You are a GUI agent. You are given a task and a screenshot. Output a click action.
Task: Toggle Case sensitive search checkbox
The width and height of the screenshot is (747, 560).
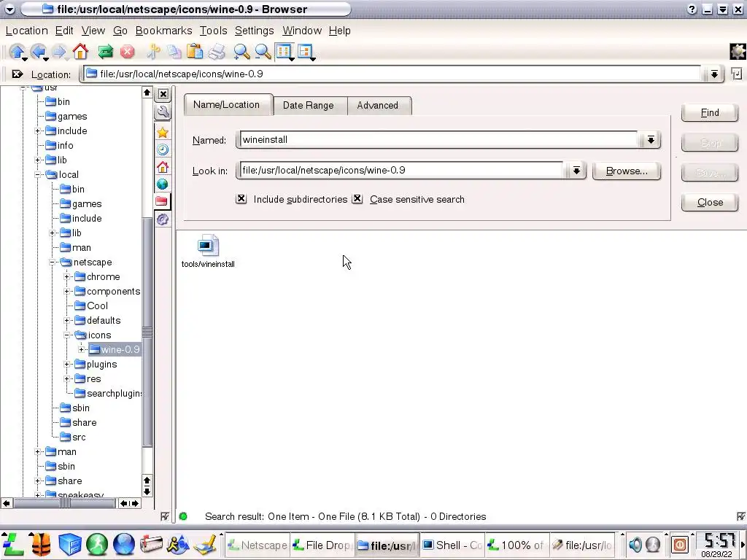pyautogui.click(x=357, y=199)
